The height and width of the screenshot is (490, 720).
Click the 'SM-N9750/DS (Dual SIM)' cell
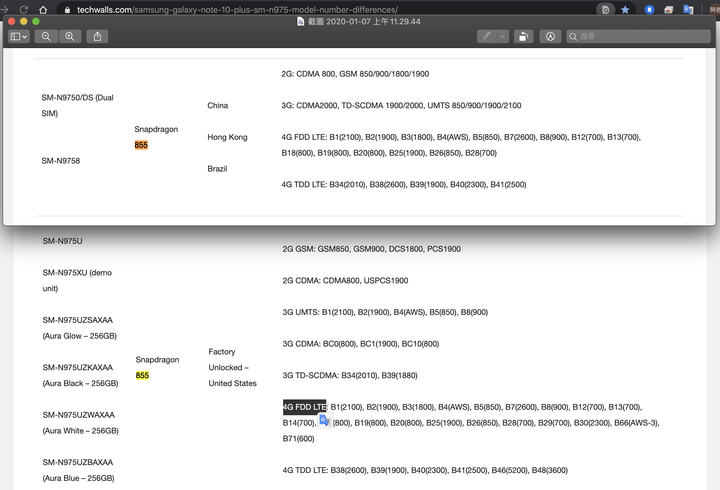pos(77,105)
